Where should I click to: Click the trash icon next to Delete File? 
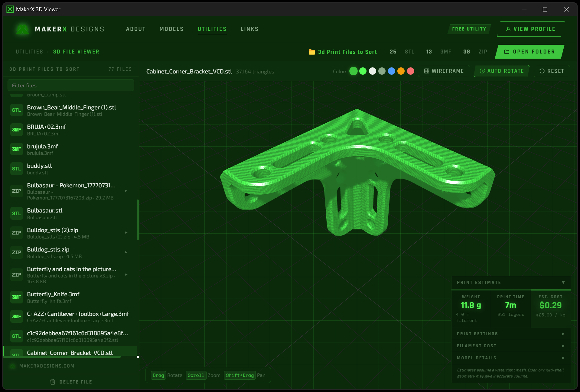click(x=53, y=382)
